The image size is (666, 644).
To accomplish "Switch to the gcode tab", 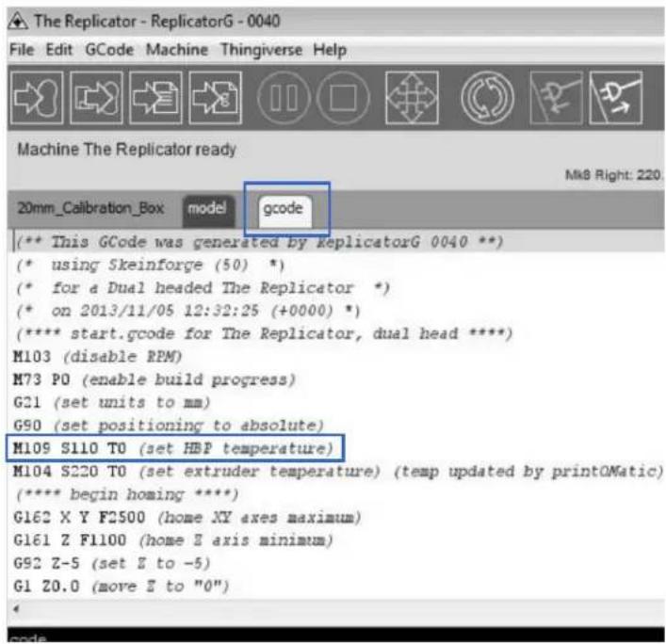I will tap(284, 211).
